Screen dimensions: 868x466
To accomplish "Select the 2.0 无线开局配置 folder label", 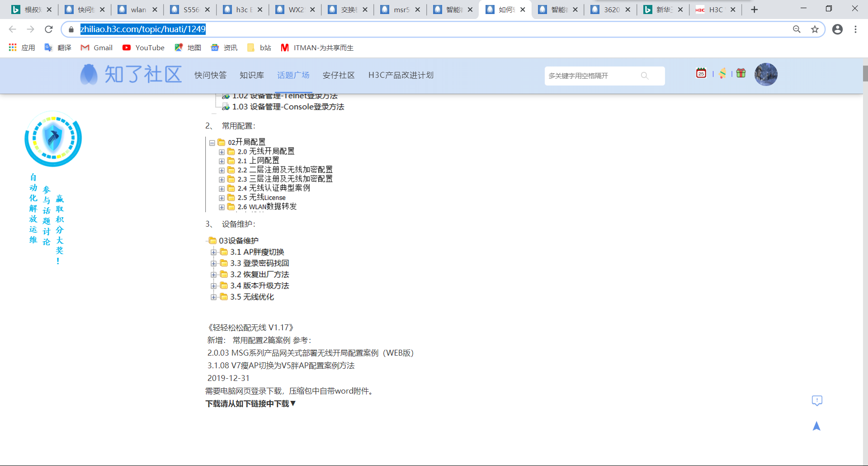I will tap(266, 151).
